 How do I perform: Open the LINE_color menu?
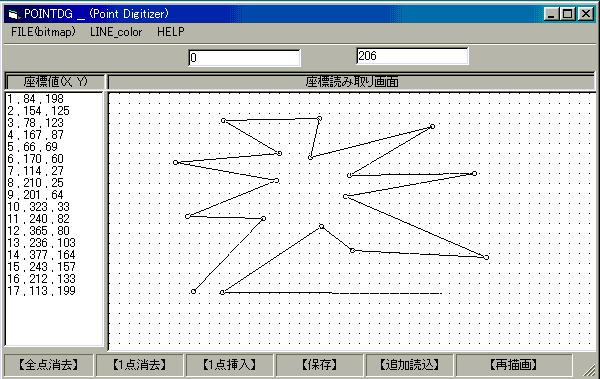(x=116, y=32)
